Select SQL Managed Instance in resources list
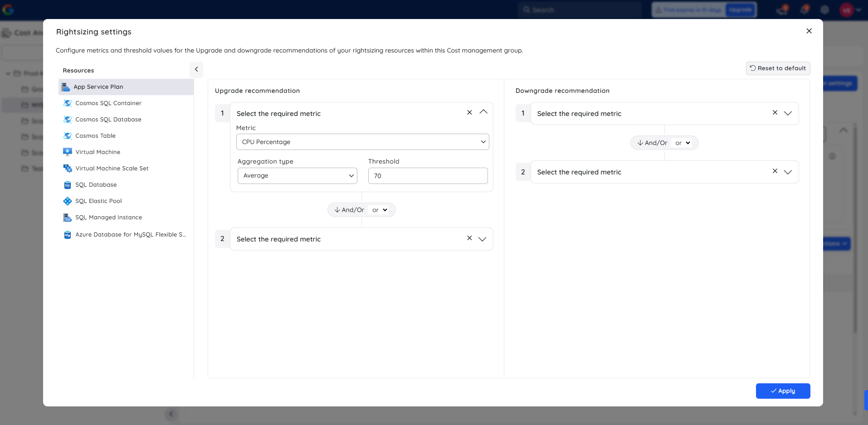Screen dimensions: 868x425 pos(126,217)
